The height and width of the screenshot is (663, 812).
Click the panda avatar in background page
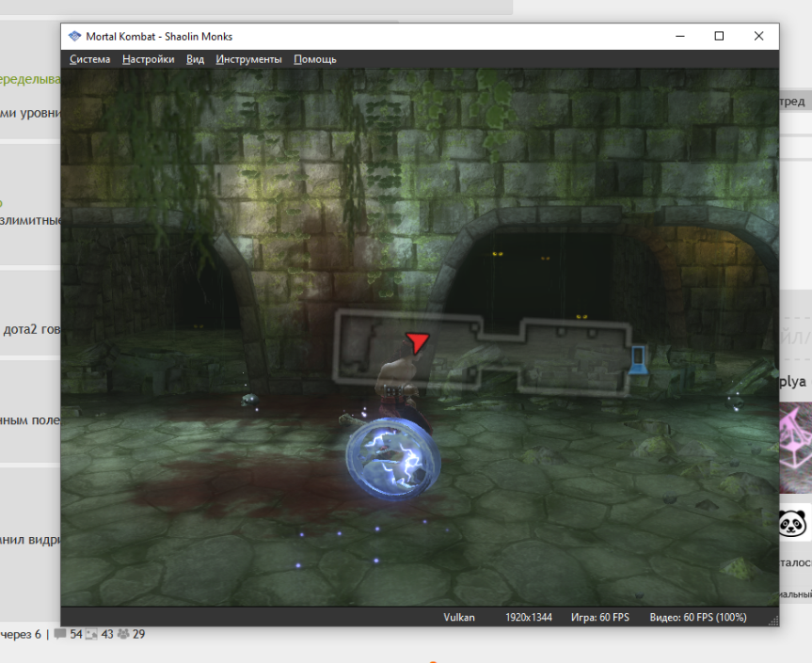(x=793, y=523)
